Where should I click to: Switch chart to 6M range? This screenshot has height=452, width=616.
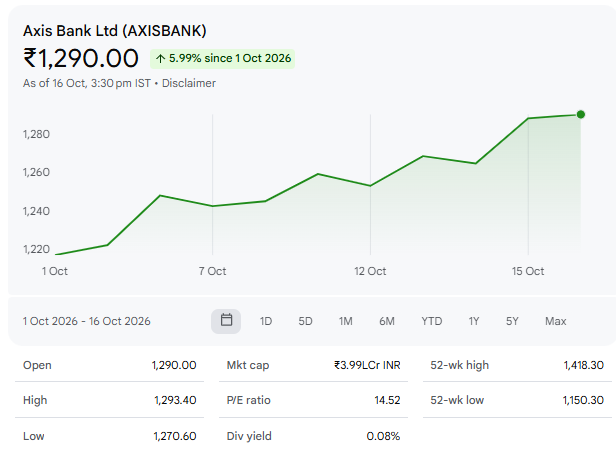coord(387,321)
